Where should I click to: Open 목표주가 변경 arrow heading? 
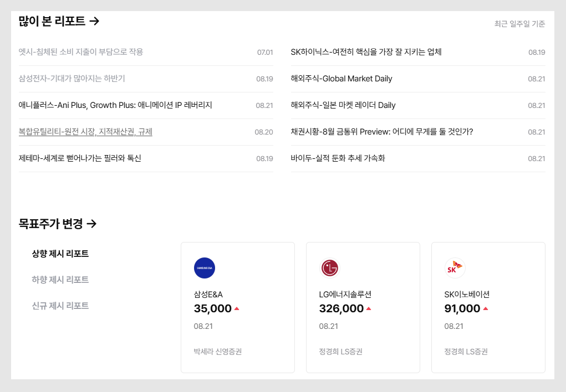[58, 224]
